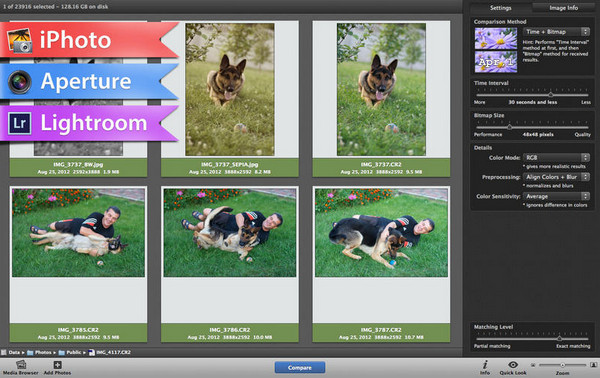600x378 pixels.
Task: Click the iPhoto app icon on banner
Action: [20, 40]
